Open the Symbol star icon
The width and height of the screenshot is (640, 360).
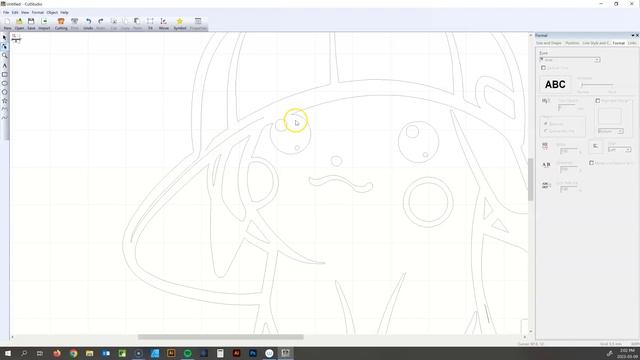(x=180, y=24)
